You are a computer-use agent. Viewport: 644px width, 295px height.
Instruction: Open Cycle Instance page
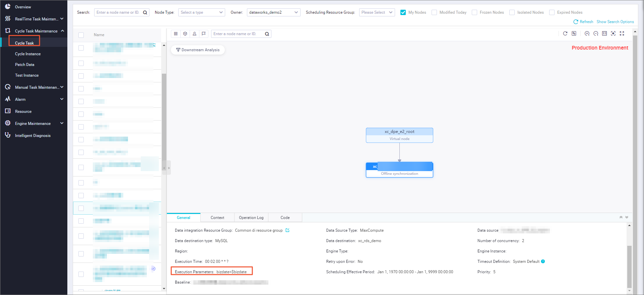(28, 54)
